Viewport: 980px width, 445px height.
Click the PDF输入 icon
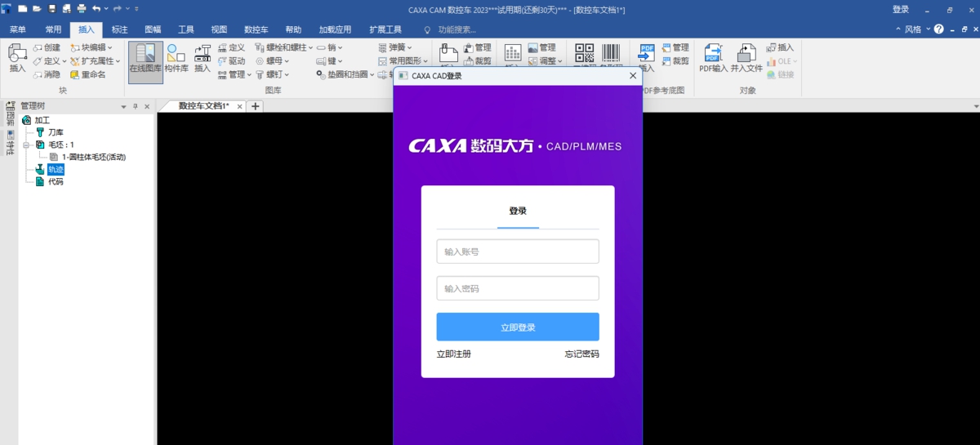713,59
